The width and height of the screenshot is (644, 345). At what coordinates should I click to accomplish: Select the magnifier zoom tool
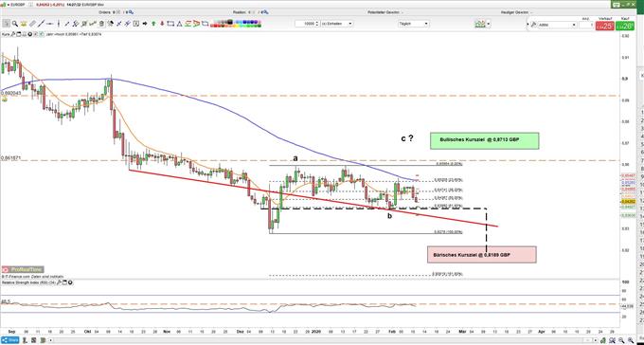(x=15, y=24)
